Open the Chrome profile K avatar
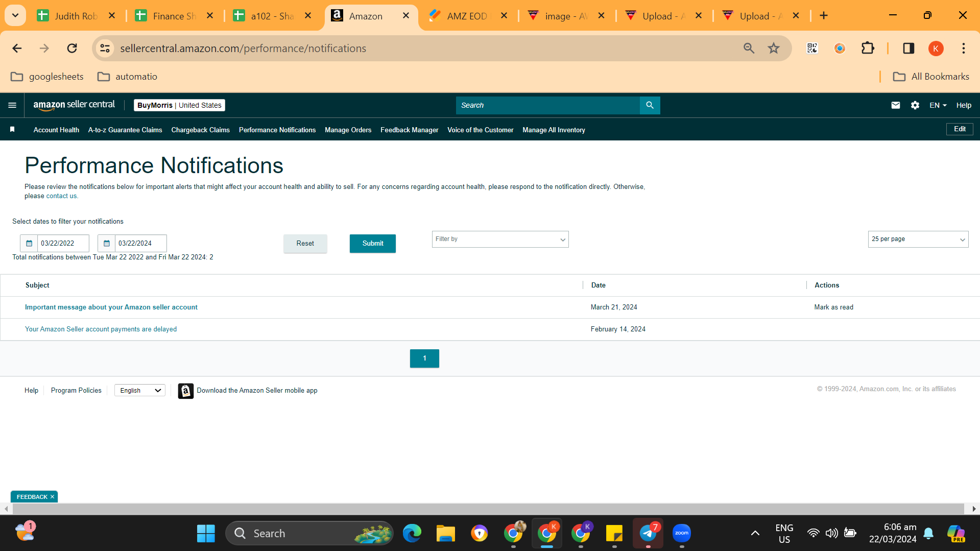The image size is (980, 551). pos(936,49)
